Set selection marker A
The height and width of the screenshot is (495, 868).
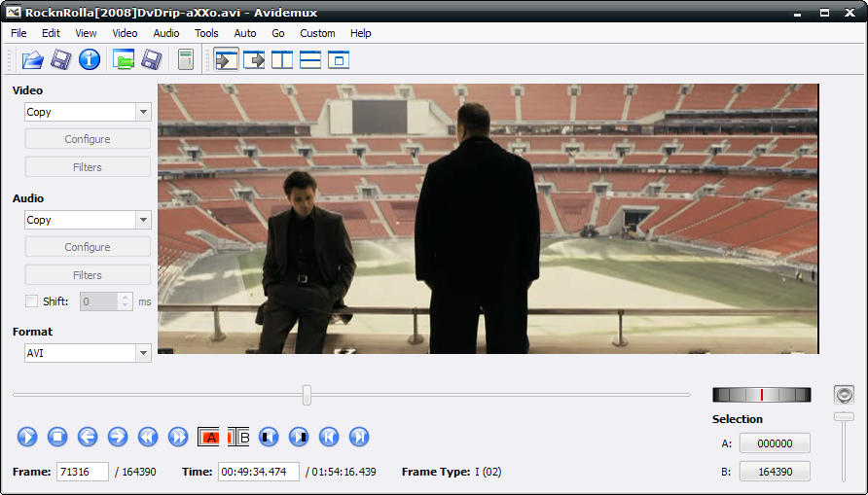tap(208, 437)
